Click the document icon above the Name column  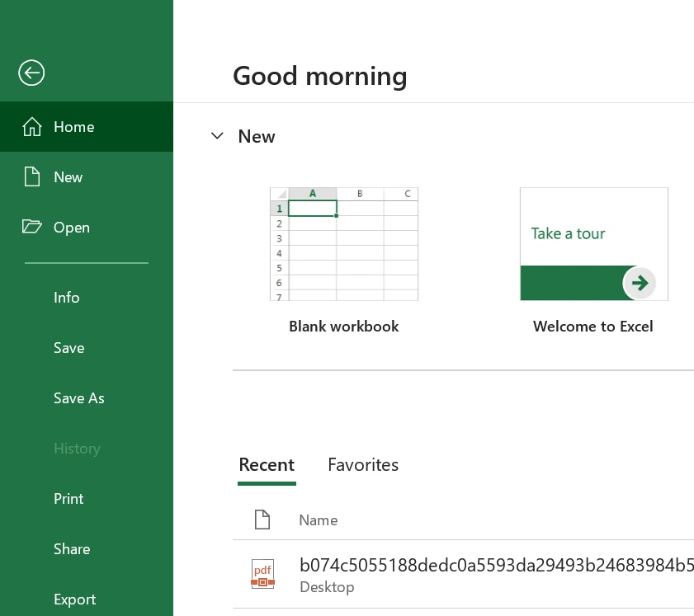tap(262, 520)
